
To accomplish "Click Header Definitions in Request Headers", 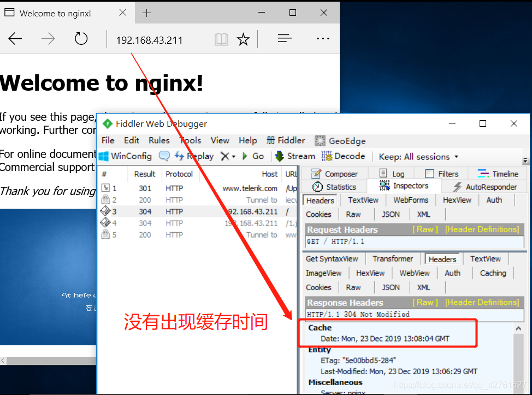I will [x=482, y=229].
